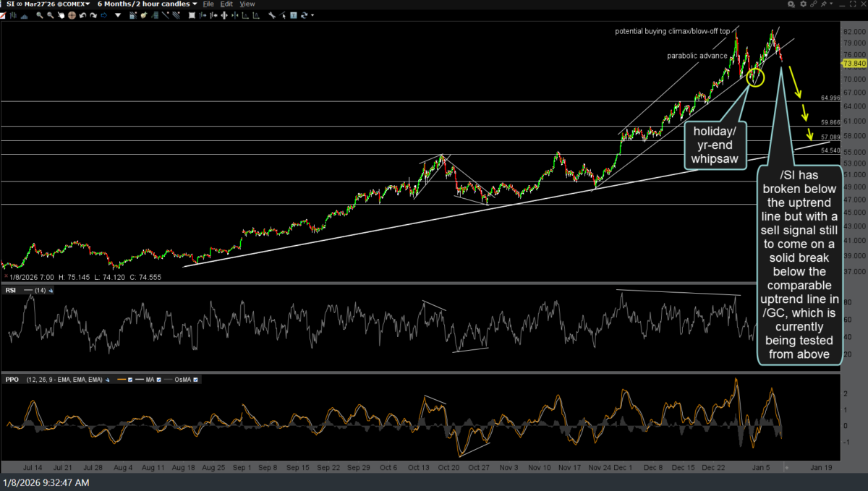Uncheck the OsMA histogram checkbox

pos(195,379)
